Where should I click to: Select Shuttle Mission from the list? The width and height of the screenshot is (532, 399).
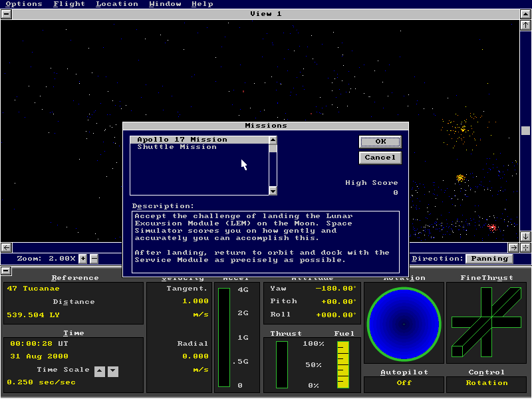177,147
